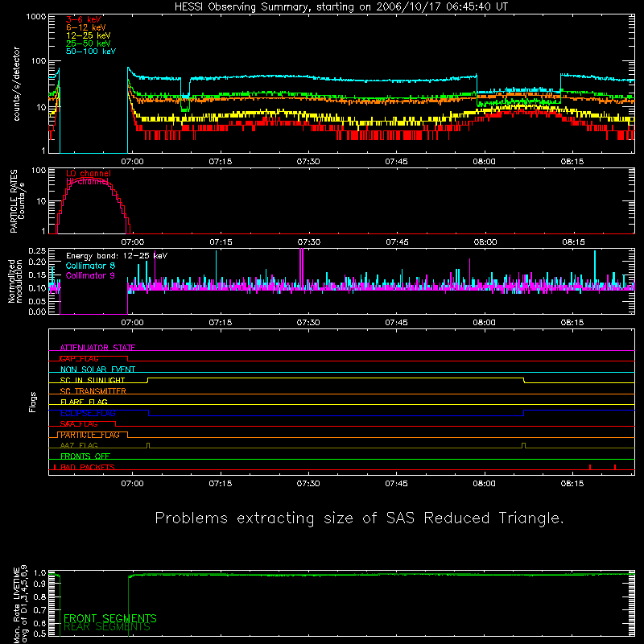Click the green '25-50 keV' legend entry

tap(89, 43)
